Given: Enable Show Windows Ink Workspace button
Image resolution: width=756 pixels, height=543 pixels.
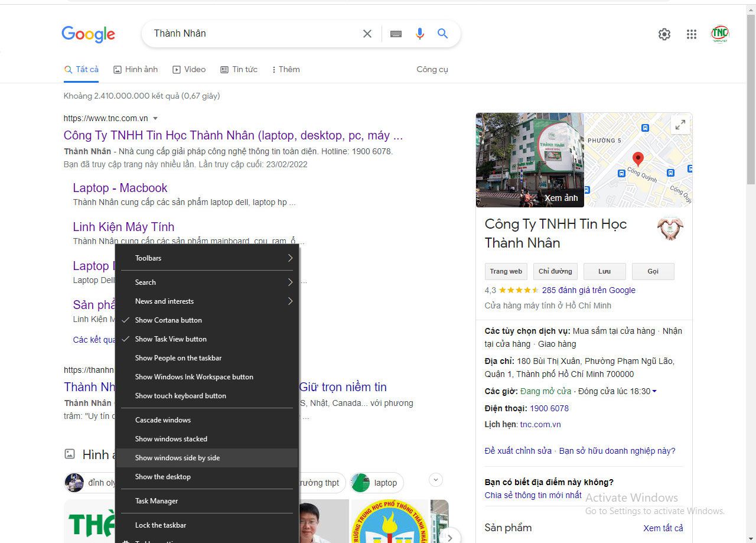Looking at the screenshot, I should (x=207, y=377).
